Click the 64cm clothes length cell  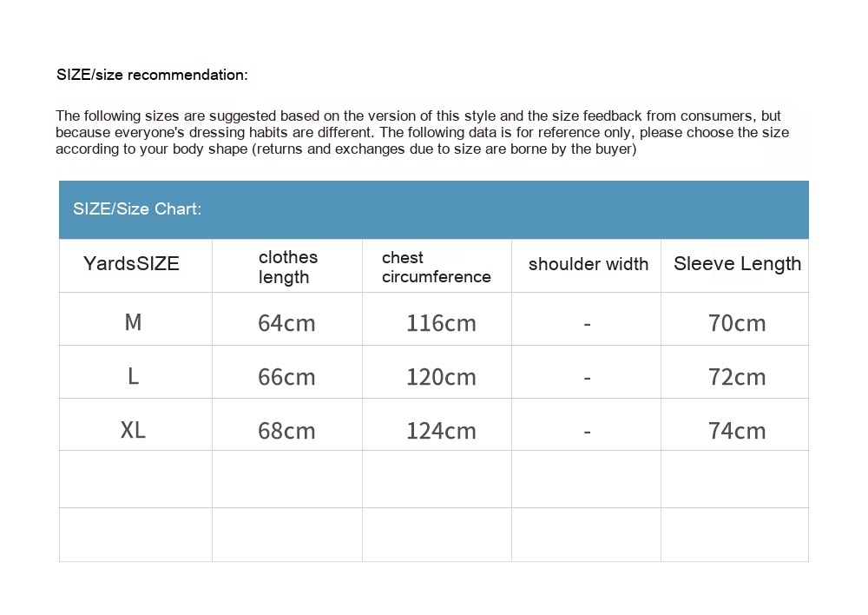(286, 323)
